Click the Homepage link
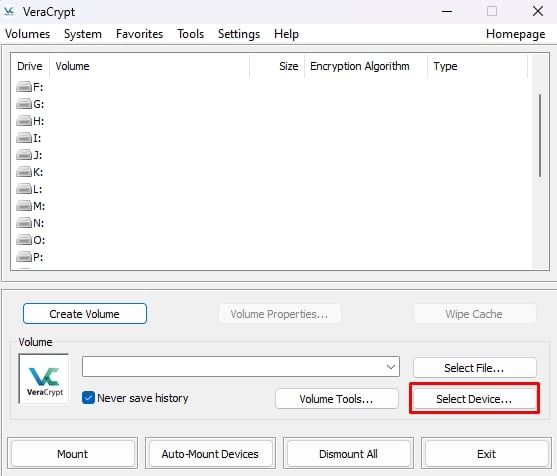This screenshot has width=557, height=476. point(515,34)
